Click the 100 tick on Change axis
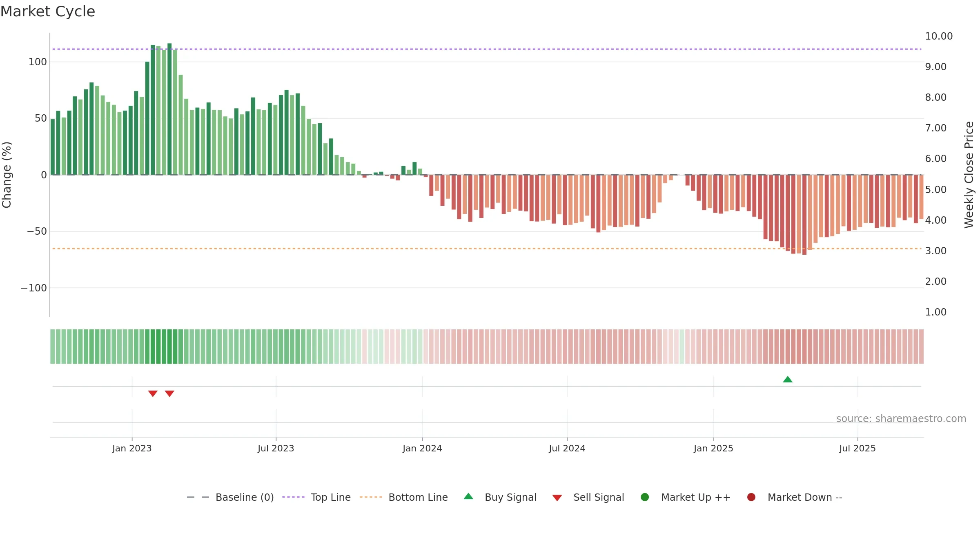 point(38,62)
